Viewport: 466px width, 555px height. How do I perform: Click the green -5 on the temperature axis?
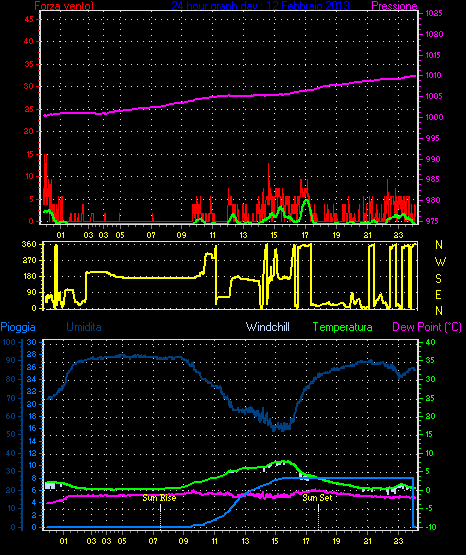coord(429,509)
